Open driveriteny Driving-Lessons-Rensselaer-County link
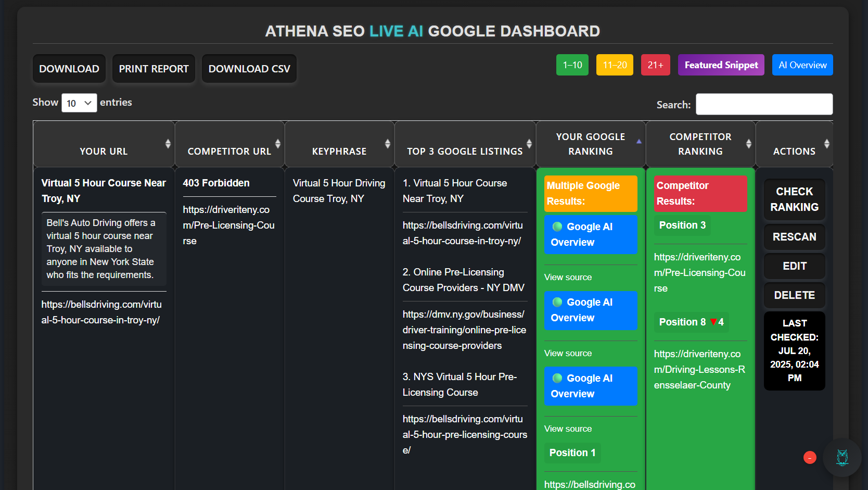The image size is (868, 490). click(699, 370)
